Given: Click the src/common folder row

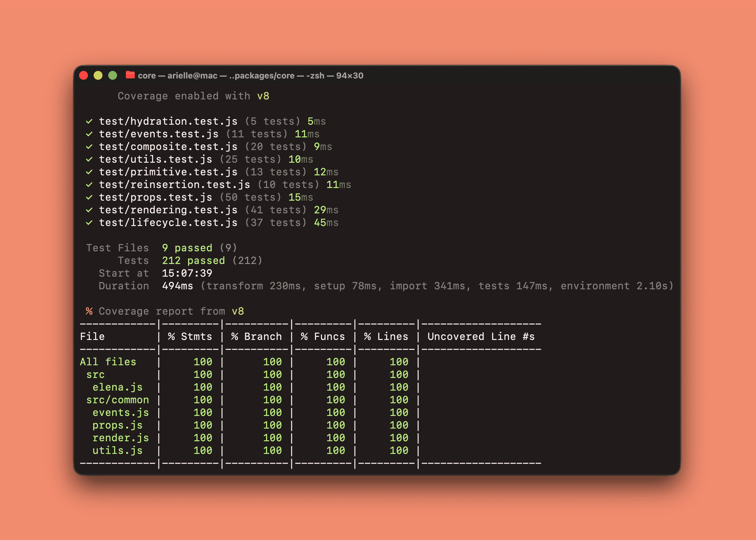Looking at the screenshot, I should point(117,400).
